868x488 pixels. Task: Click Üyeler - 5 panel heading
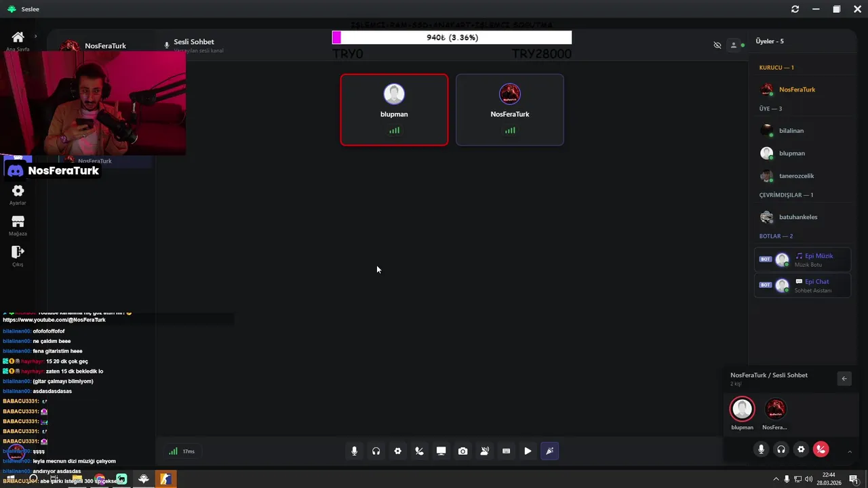[x=770, y=41]
